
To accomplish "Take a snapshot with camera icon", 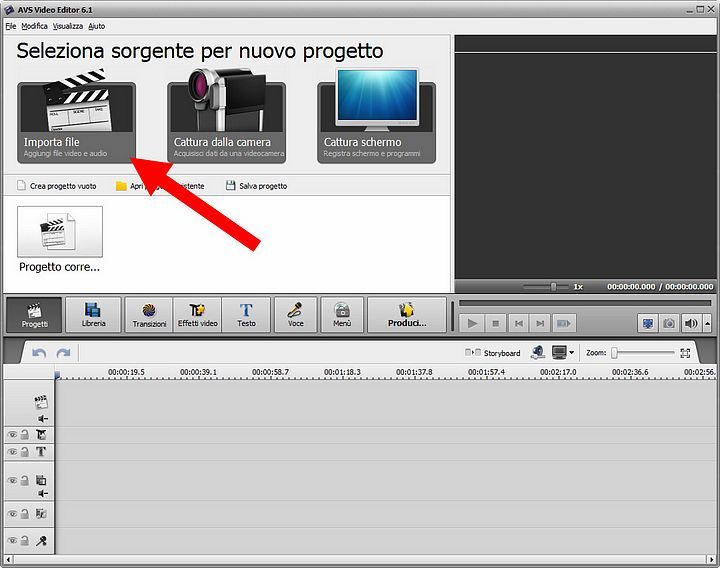I will click(x=669, y=324).
